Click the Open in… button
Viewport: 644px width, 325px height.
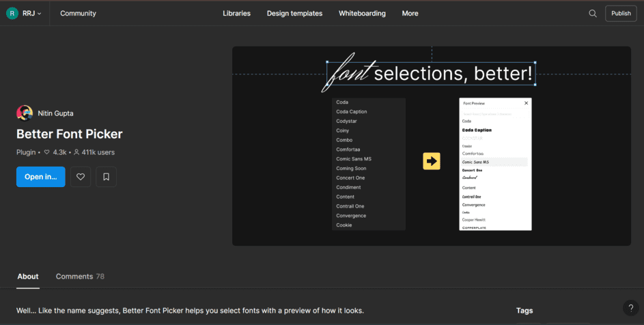pyautogui.click(x=41, y=177)
